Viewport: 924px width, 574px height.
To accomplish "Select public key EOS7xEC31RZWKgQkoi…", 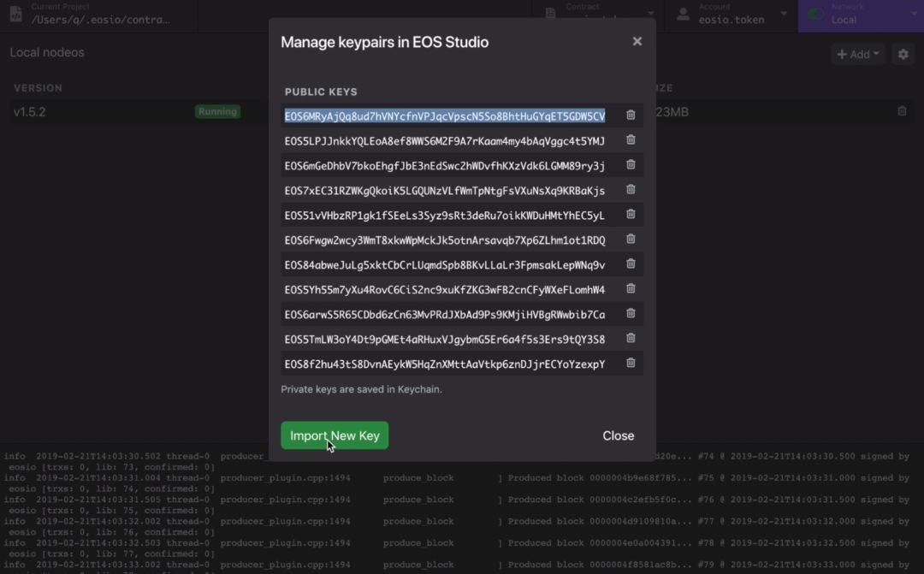I will [x=445, y=191].
